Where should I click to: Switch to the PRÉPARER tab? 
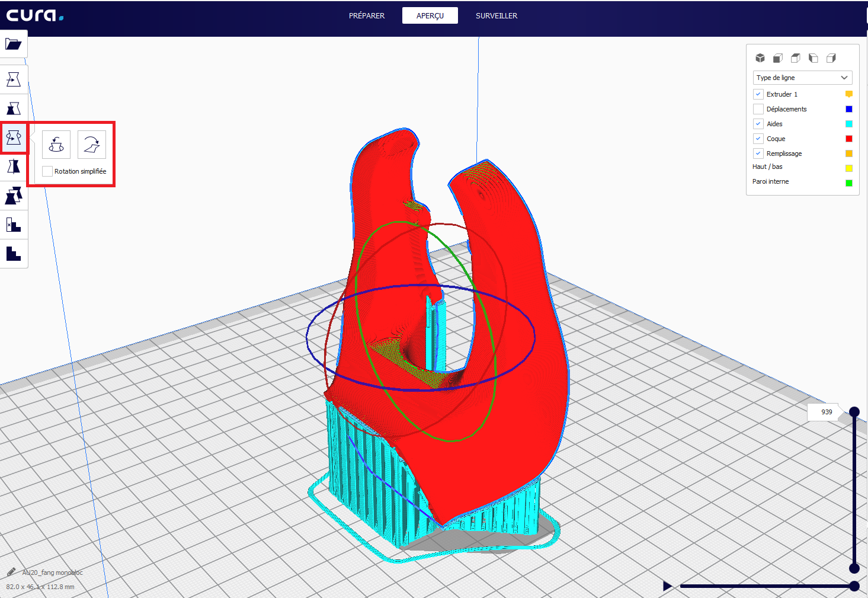pyautogui.click(x=367, y=16)
